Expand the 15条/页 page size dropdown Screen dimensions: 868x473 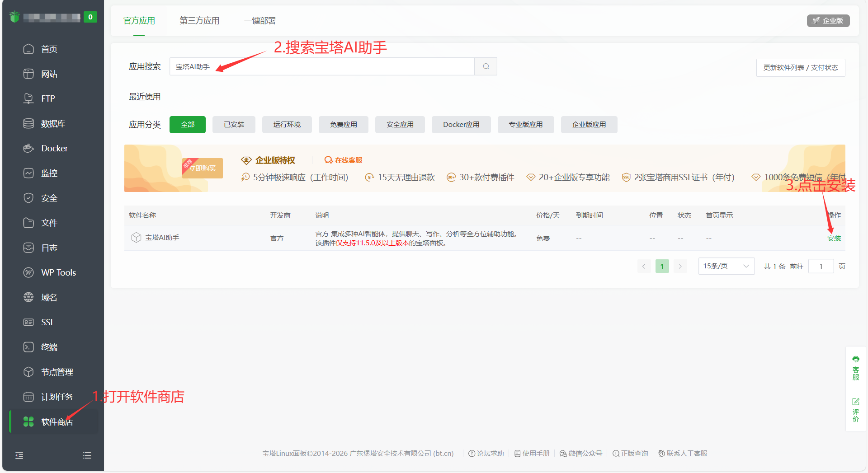pyautogui.click(x=726, y=266)
